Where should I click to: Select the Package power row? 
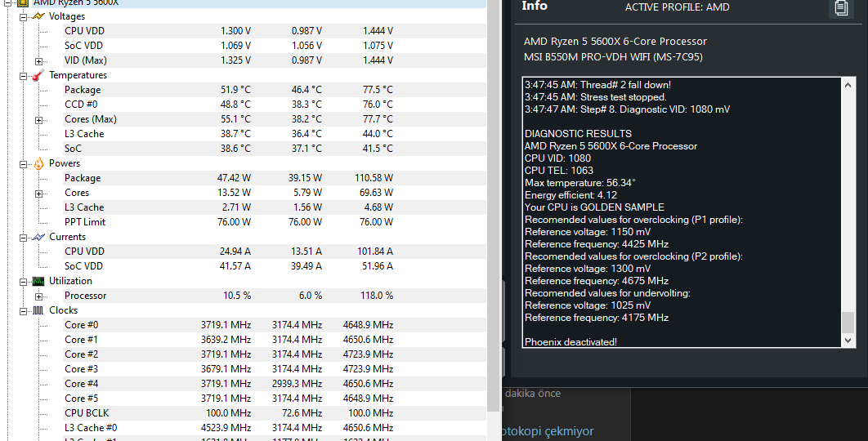point(274,178)
